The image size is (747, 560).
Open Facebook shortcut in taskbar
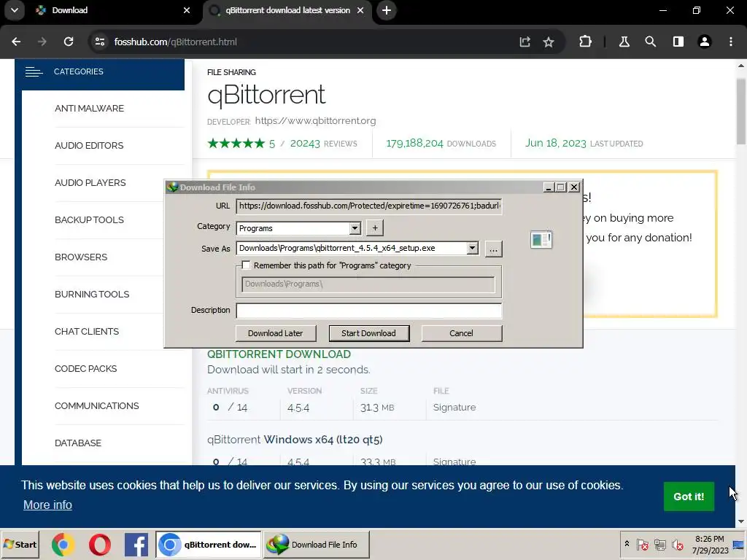(x=136, y=545)
